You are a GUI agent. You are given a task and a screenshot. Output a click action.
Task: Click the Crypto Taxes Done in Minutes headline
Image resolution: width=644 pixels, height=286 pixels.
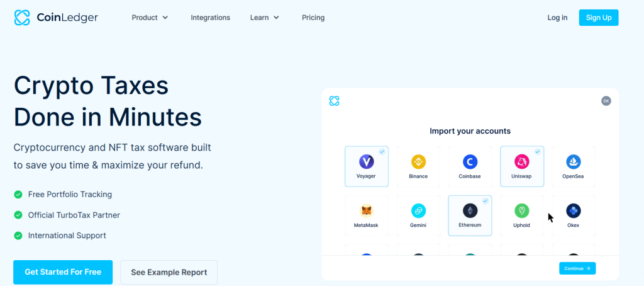coord(108,101)
